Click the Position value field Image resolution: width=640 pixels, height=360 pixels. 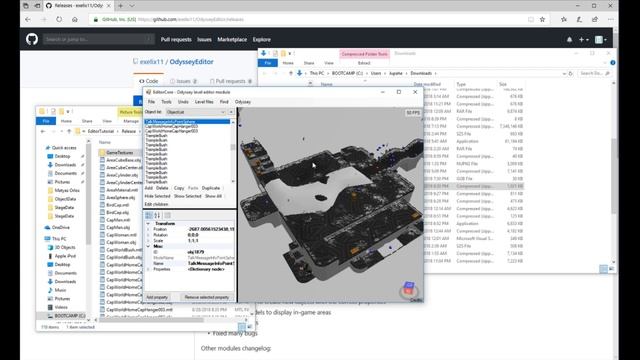point(211,229)
